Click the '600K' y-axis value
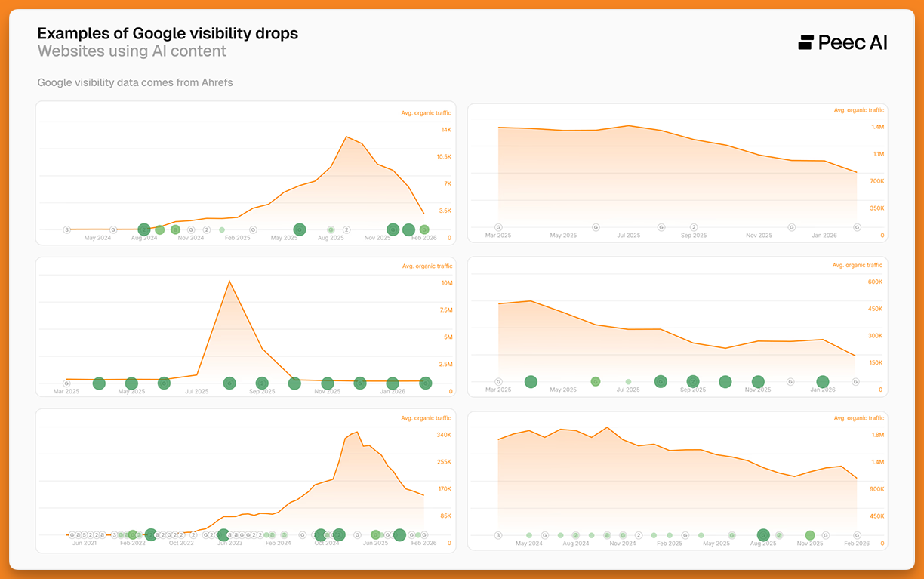The height and width of the screenshot is (579, 924). click(875, 282)
